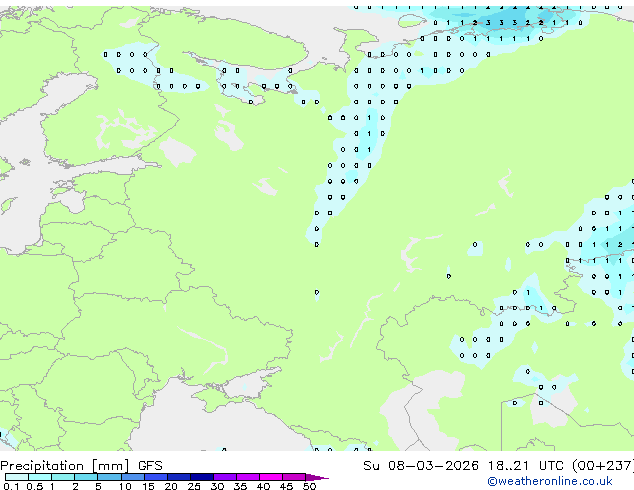The height and width of the screenshot is (490, 634).
Task: Click the '25' legend scale label
Action: tap(194, 486)
